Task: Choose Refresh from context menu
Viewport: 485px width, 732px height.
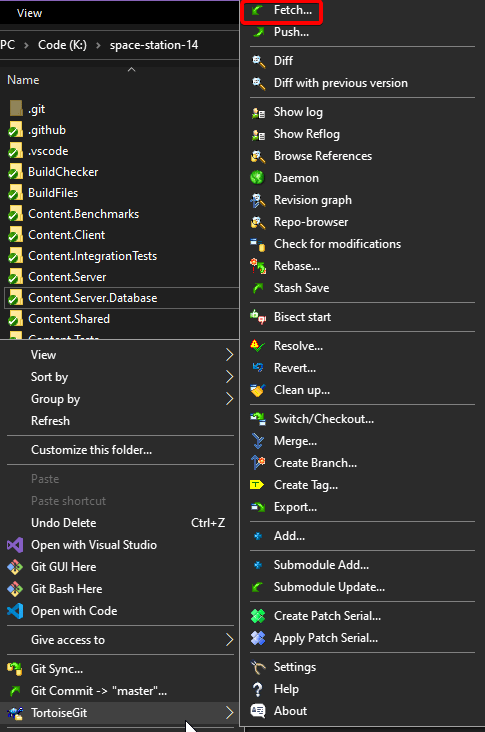Action: click(x=50, y=421)
